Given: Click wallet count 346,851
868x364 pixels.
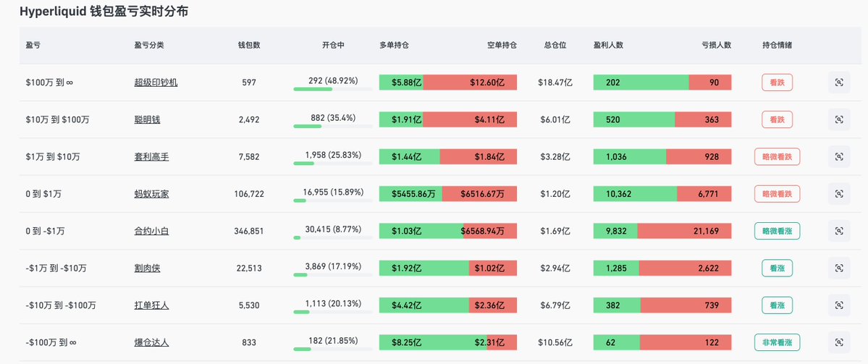Looking at the screenshot, I should [249, 231].
